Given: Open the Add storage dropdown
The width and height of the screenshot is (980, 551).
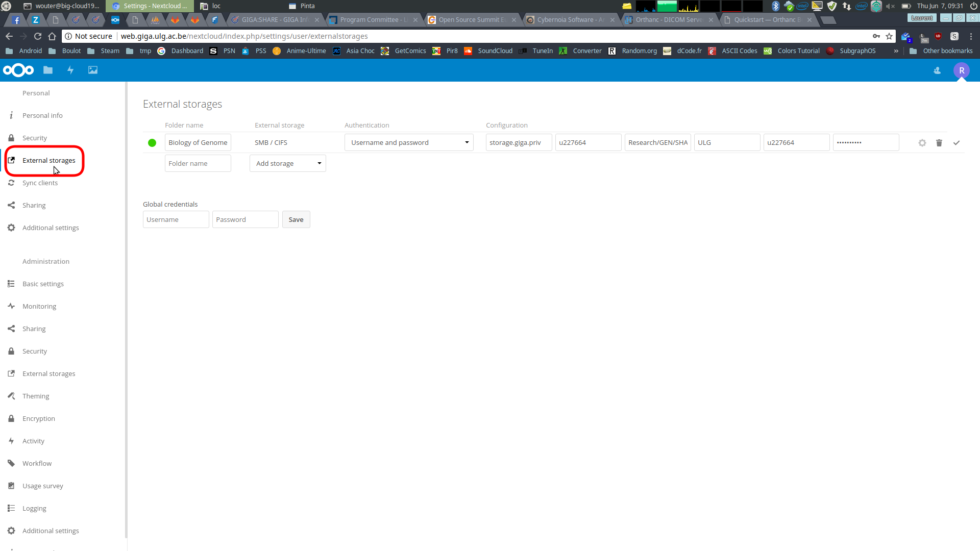Looking at the screenshot, I should pyautogui.click(x=288, y=163).
